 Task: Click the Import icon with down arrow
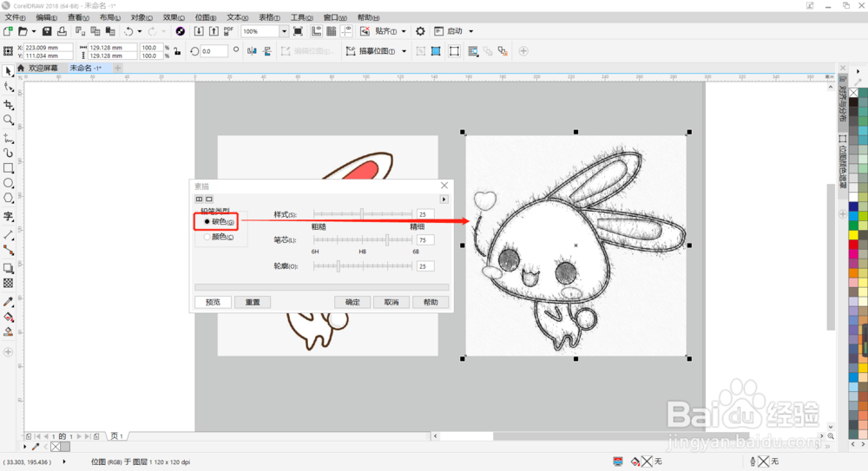pos(199,31)
